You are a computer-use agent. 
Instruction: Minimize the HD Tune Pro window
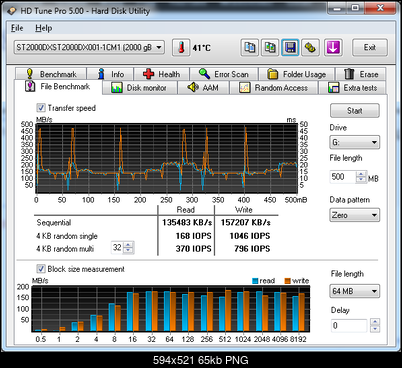coord(337,8)
